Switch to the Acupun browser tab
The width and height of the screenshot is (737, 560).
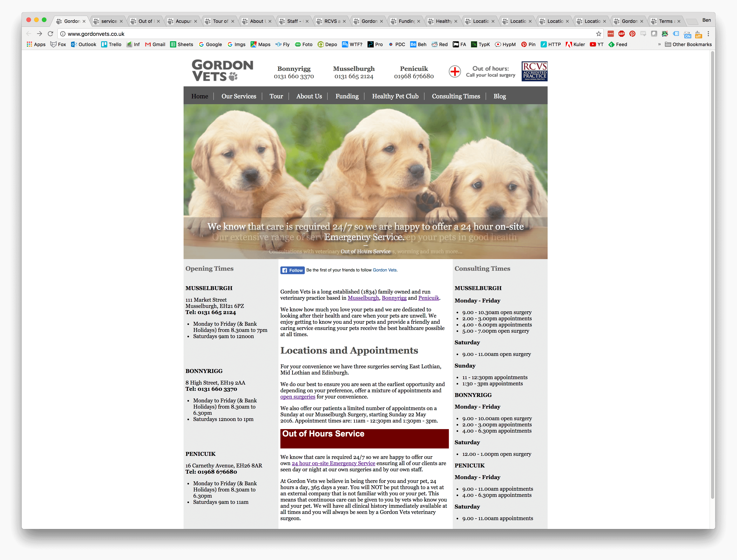[x=182, y=21]
